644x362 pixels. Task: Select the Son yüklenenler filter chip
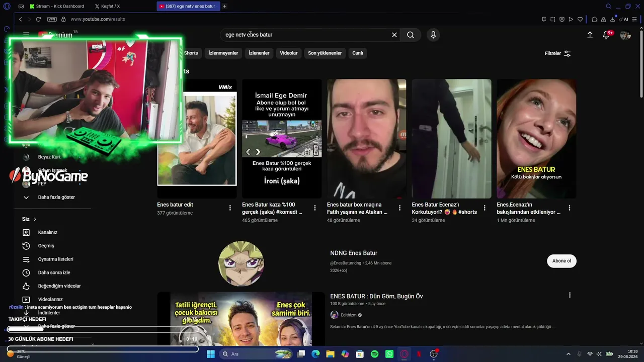[325, 53]
